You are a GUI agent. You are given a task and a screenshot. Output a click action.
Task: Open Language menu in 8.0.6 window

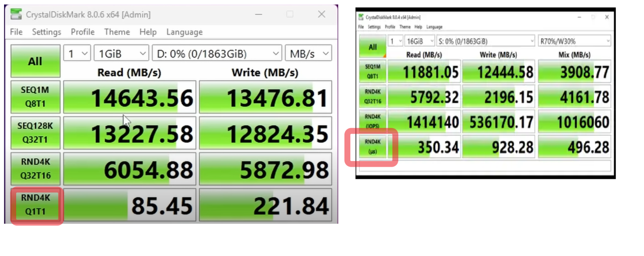point(184,32)
